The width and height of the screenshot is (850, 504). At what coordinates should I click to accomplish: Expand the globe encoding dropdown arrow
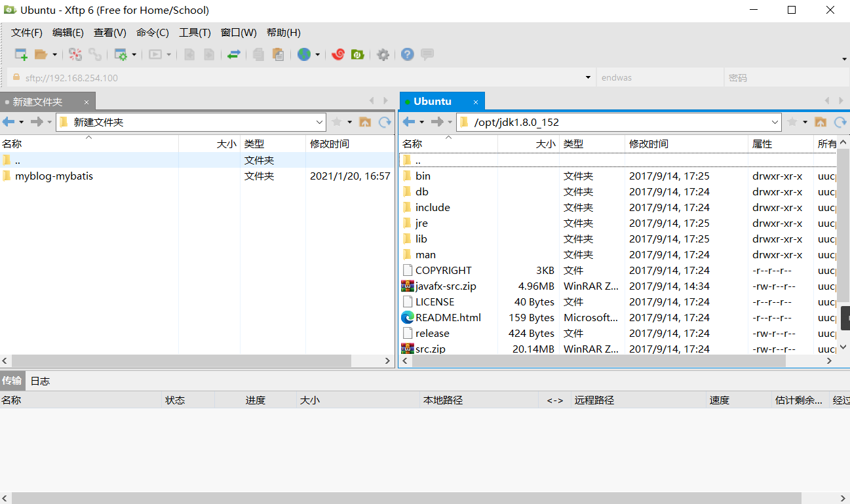coord(318,55)
